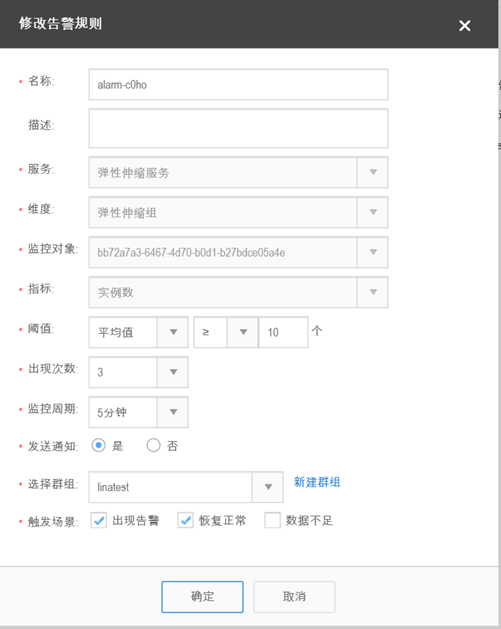Expand the 出现次数 dropdown

click(x=173, y=372)
